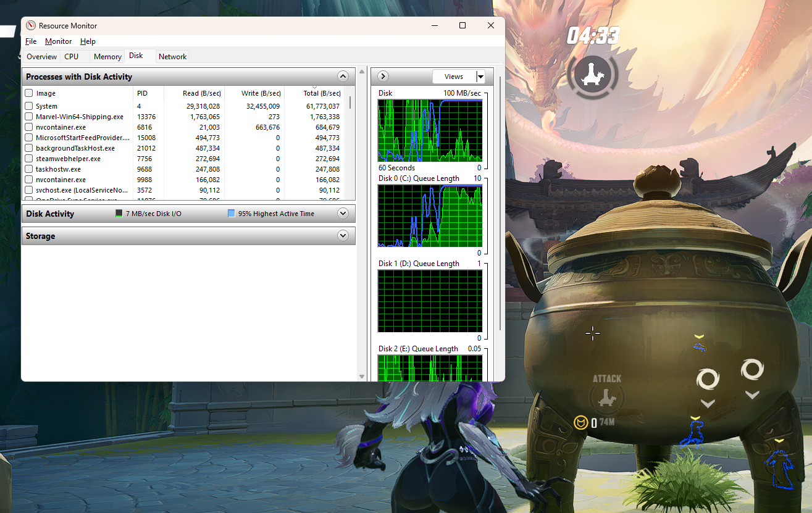Collapse the graphs pane with arrow button
812x513 pixels.
[x=383, y=77]
